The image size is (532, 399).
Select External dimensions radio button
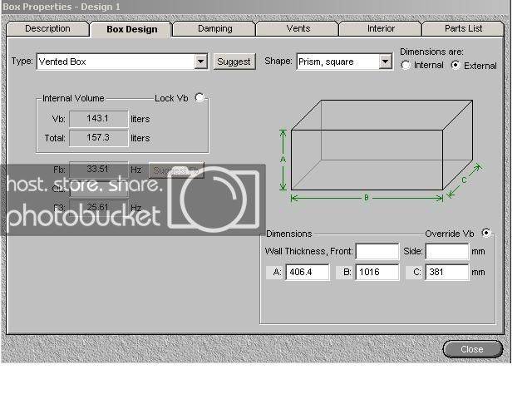coord(456,65)
